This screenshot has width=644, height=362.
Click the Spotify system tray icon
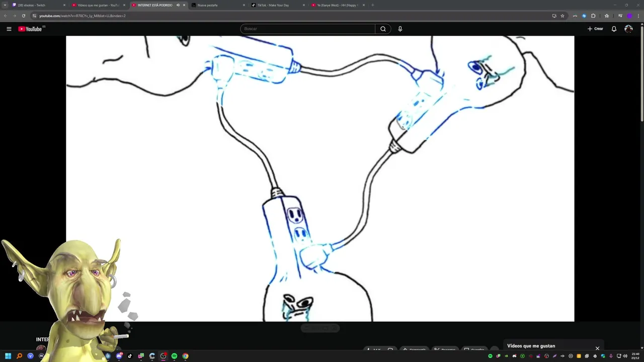490,356
